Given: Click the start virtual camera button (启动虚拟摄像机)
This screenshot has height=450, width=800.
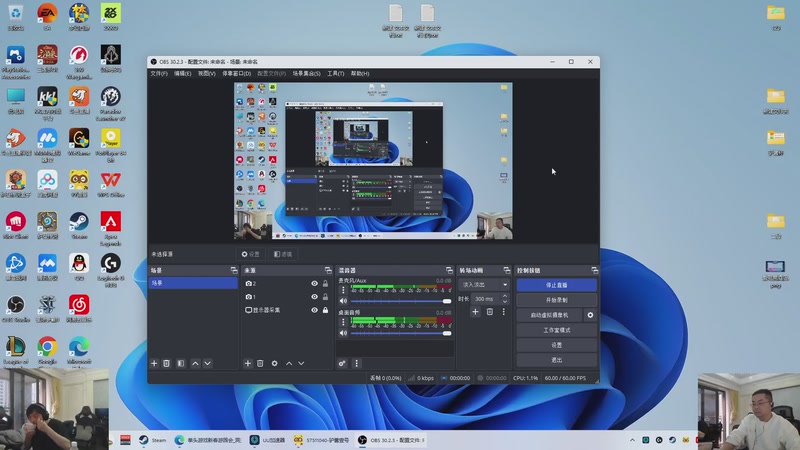Looking at the screenshot, I should point(549,315).
